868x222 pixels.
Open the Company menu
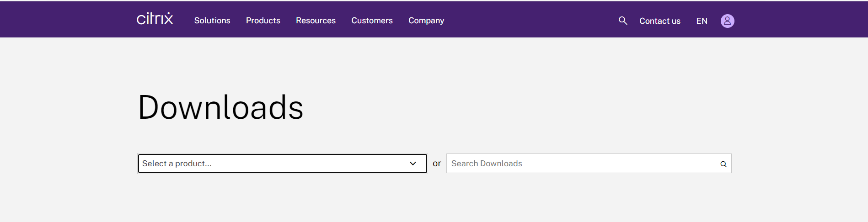pyautogui.click(x=426, y=21)
